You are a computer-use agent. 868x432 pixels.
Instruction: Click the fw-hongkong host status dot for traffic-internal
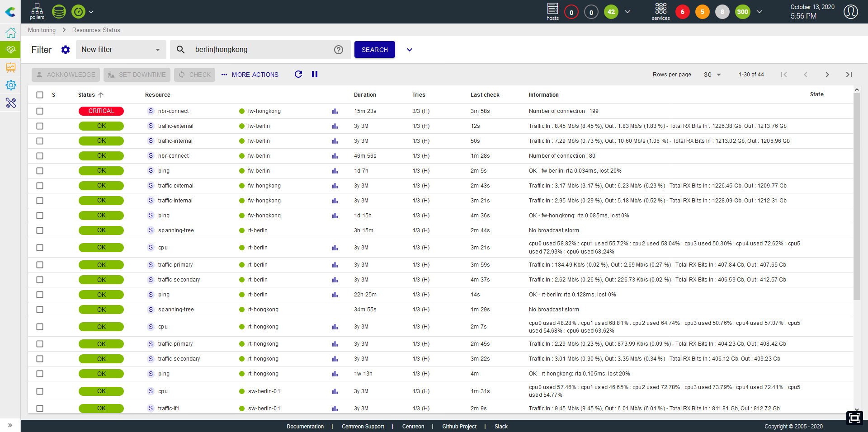point(242,201)
